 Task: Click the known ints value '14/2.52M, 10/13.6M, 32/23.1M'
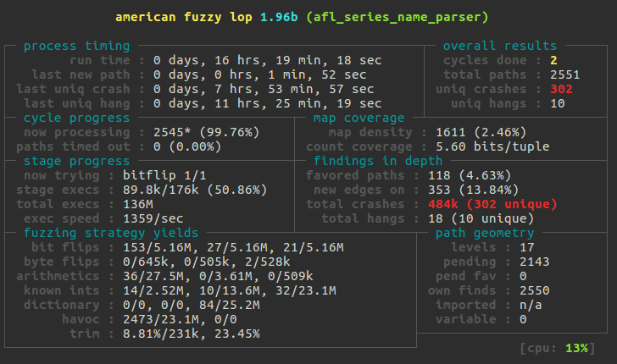(230, 291)
